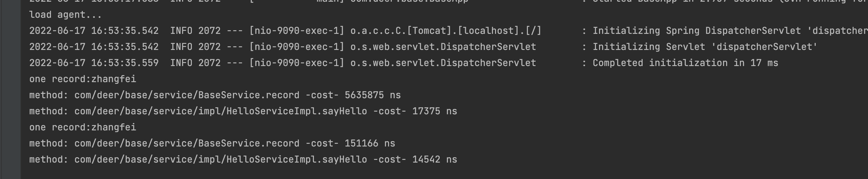Click BaseService.record path on 5635875 ns line

click(x=187, y=95)
